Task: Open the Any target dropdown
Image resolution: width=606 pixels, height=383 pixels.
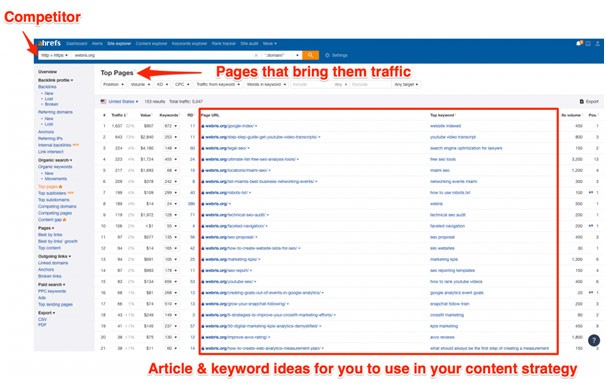Action: click(406, 84)
